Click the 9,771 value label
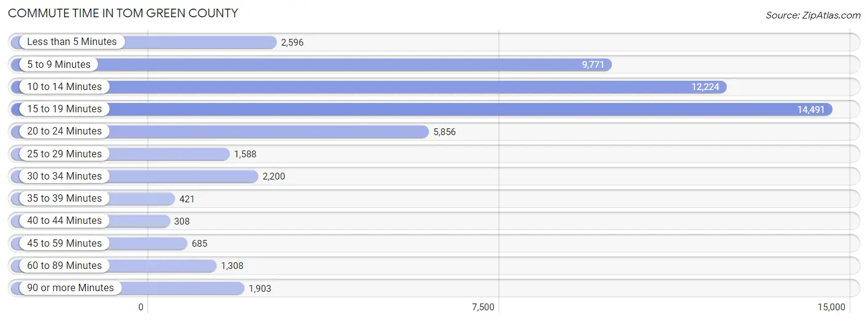868x322 pixels. 593,65
